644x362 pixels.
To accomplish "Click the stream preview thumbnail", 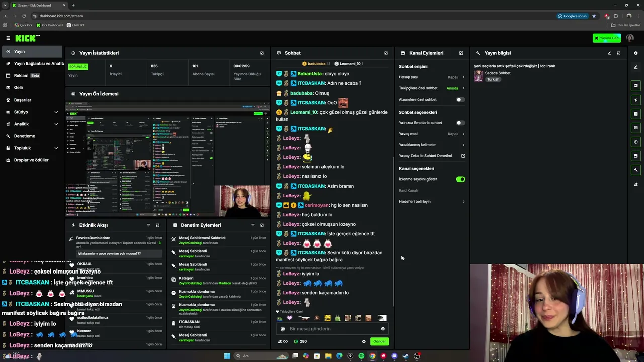I will click(x=168, y=159).
